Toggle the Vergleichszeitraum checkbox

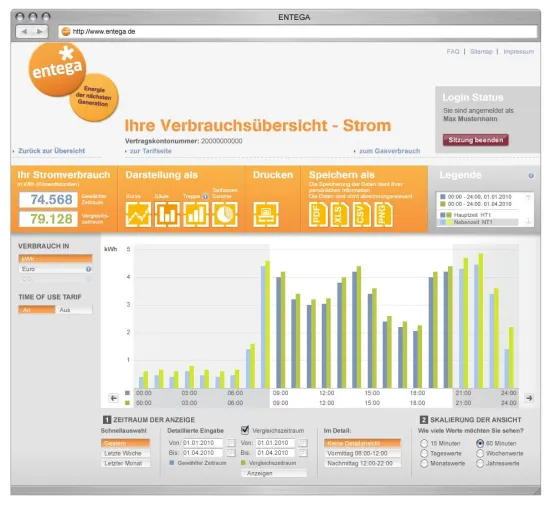click(245, 430)
